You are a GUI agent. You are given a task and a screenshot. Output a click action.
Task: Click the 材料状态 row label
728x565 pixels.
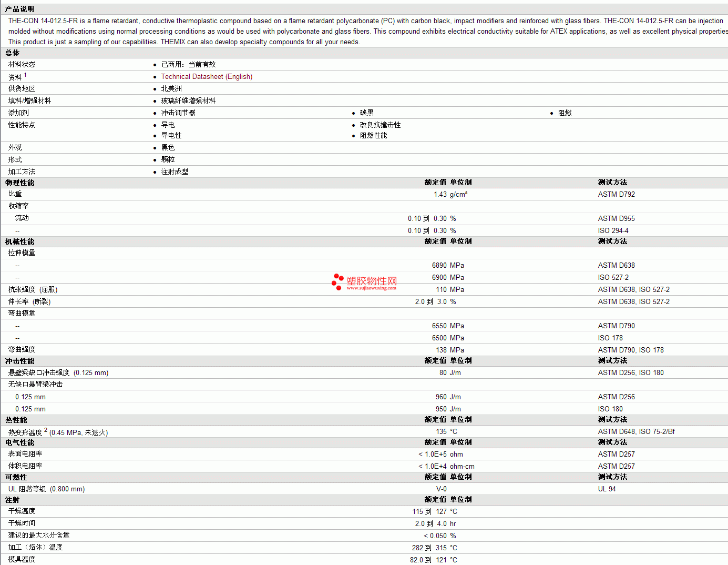[x=22, y=65]
